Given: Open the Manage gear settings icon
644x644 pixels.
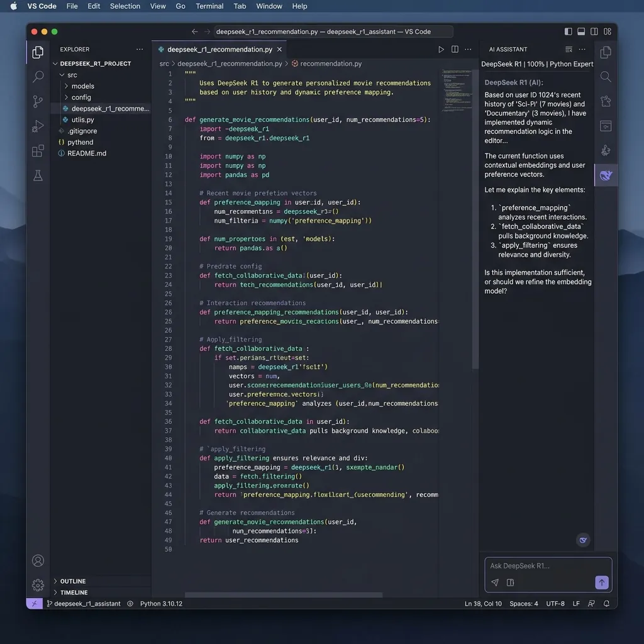Looking at the screenshot, I should pyautogui.click(x=38, y=584).
